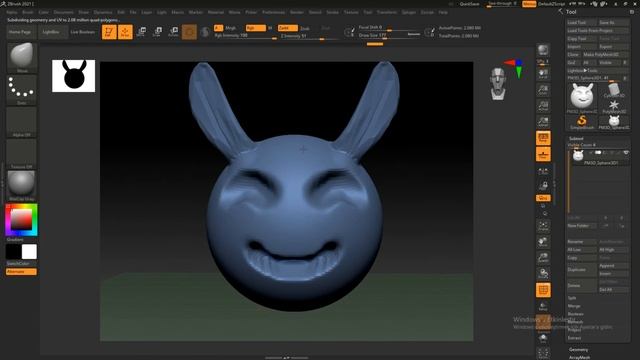Viewport: 640px width, 360px height.
Task: Expand the ArrayMesh section
Action: pyautogui.click(x=580, y=357)
